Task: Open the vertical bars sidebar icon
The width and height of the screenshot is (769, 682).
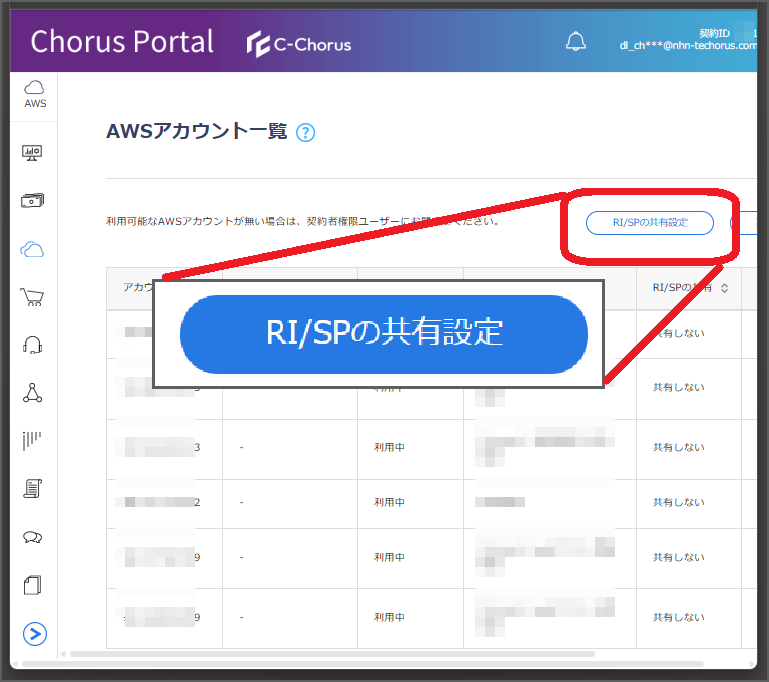Action: pyautogui.click(x=32, y=441)
